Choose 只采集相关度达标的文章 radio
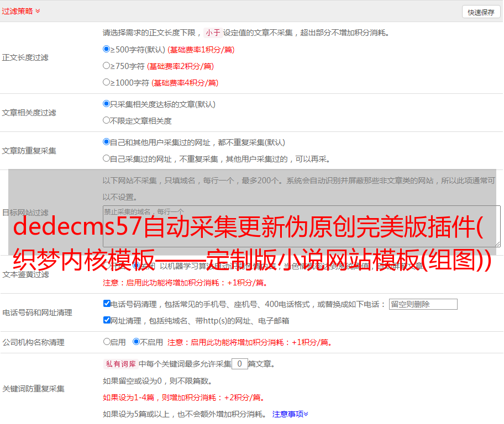Screen dimensions: 504x424 [x=106, y=104]
